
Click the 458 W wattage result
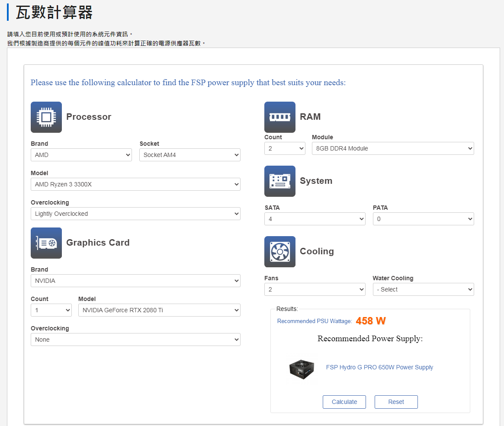371,321
